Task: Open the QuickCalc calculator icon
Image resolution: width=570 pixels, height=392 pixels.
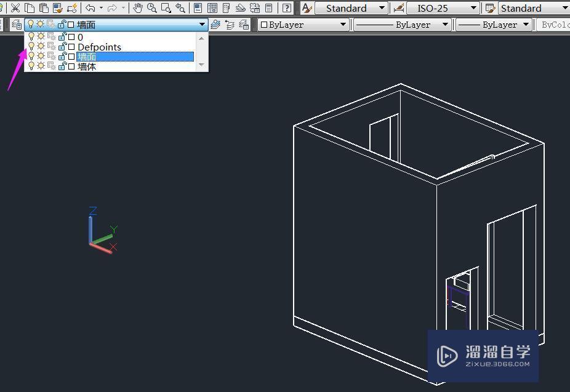Action: coord(269,7)
